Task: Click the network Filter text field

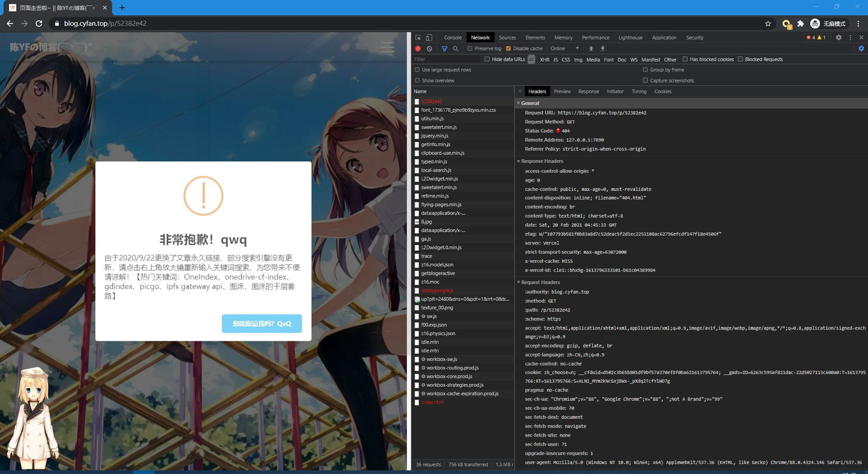Action: 445,59
